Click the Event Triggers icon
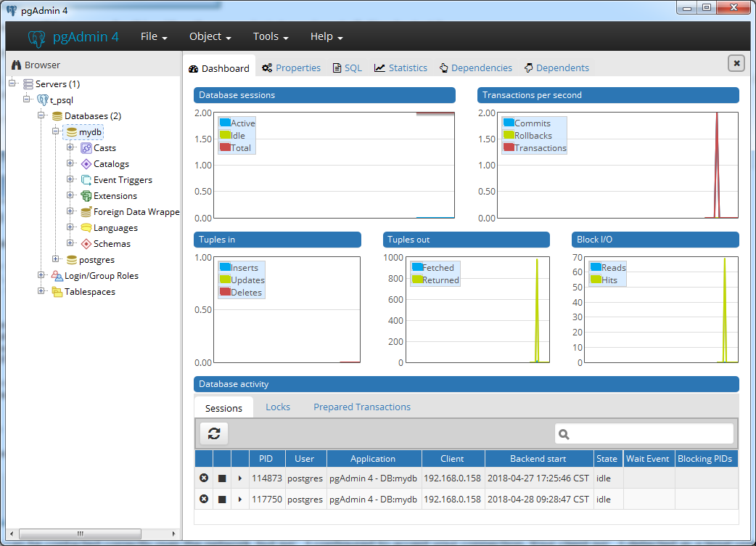The height and width of the screenshot is (546, 756). point(86,180)
